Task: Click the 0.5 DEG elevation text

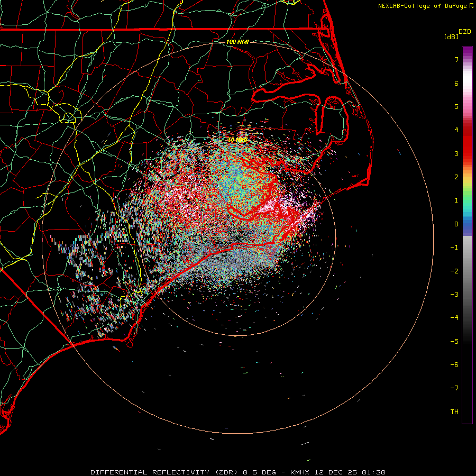Action: pyautogui.click(x=260, y=472)
